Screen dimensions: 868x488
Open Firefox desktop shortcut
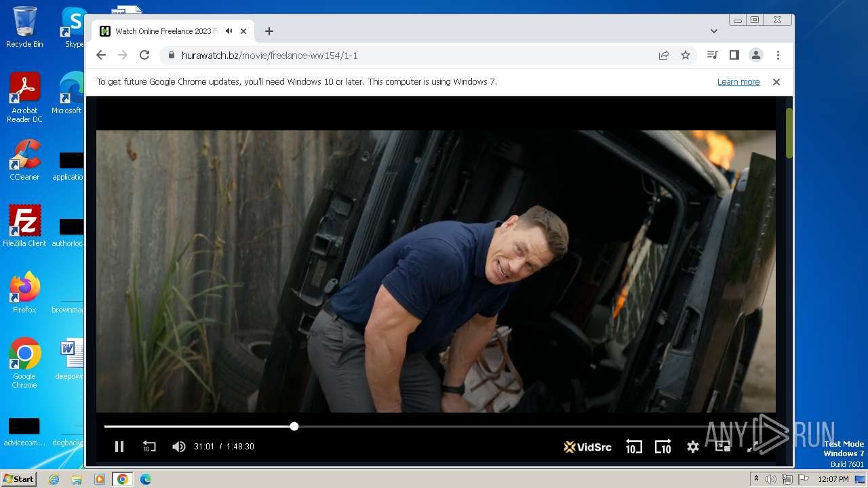click(24, 293)
